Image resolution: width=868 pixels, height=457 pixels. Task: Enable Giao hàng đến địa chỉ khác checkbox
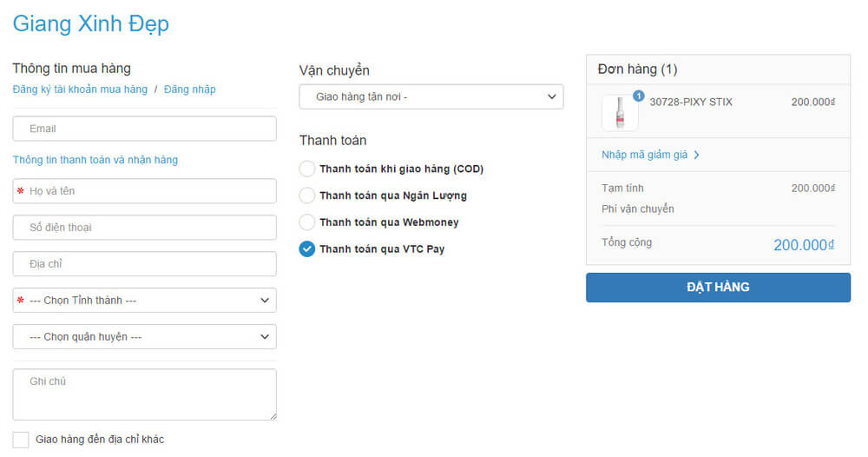(x=21, y=440)
